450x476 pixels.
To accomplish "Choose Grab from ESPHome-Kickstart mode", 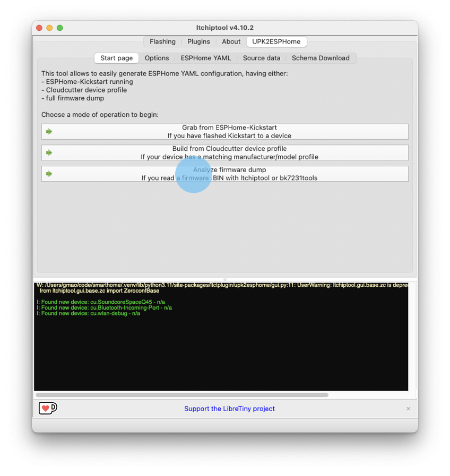I will pos(224,131).
